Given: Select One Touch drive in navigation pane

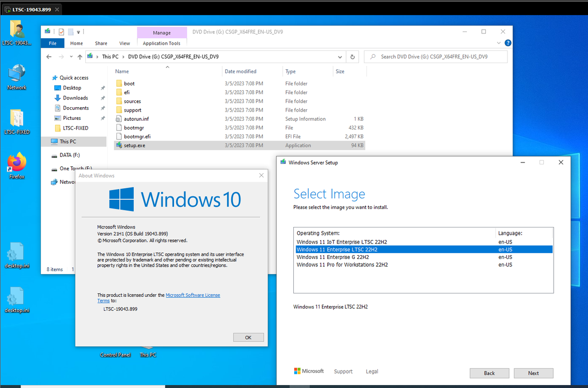Looking at the screenshot, I should tap(76, 169).
